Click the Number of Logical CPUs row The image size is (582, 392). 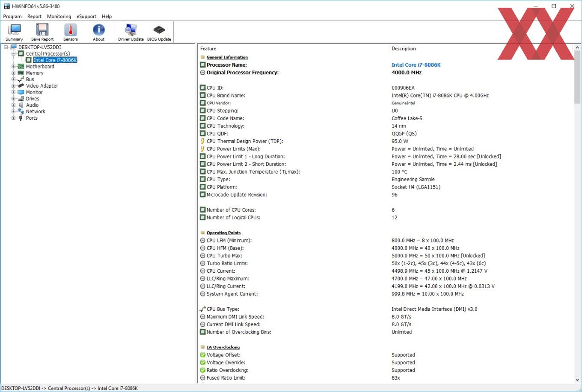(x=386, y=218)
